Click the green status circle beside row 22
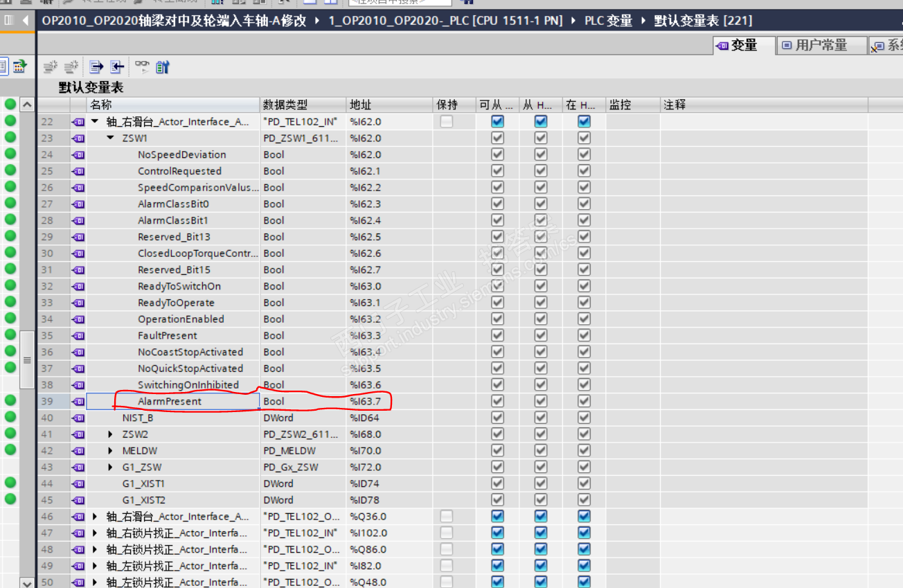The height and width of the screenshot is (588, 903). pyautogui.click(x=10, y=121)
